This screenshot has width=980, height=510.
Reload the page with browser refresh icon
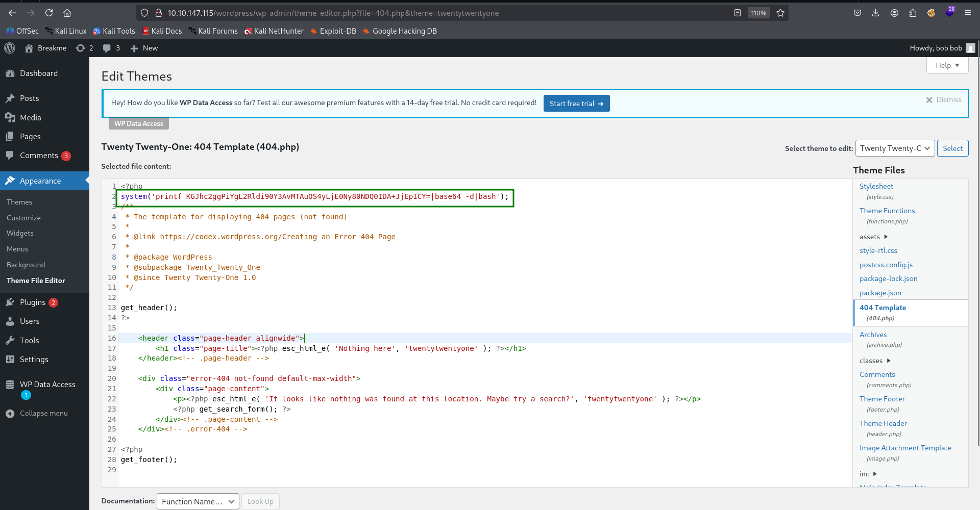49,13
